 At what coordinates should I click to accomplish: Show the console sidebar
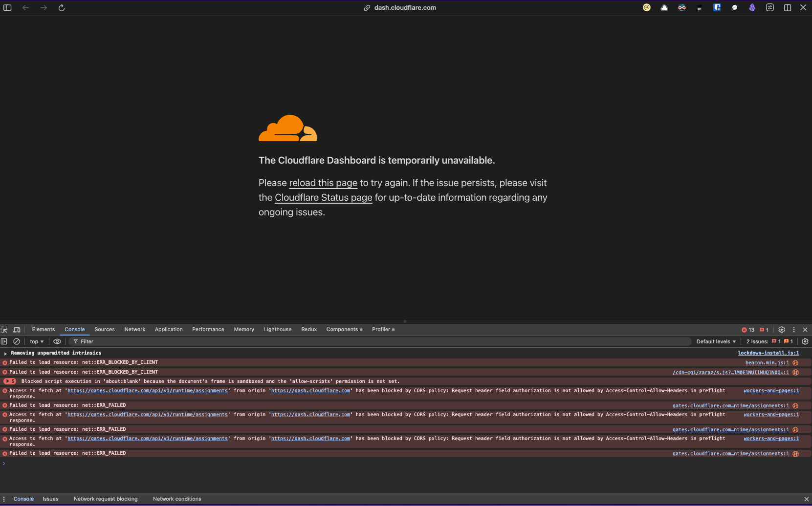click(x=4, y=341)
